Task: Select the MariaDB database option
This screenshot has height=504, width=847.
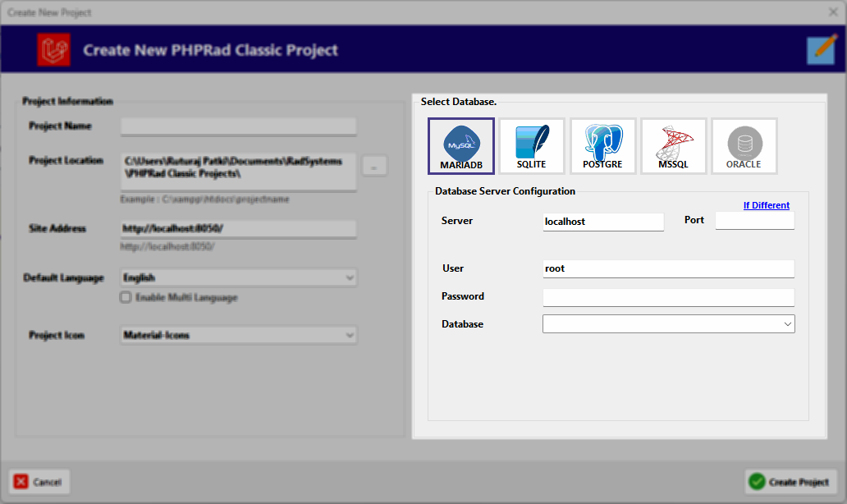Action: coord(460,146)
